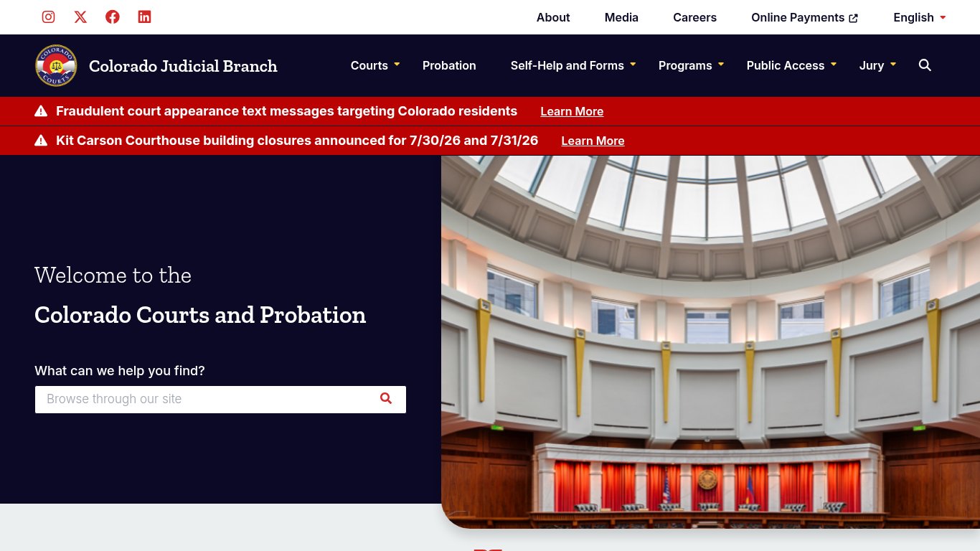The width and height of the screenshot is (980, 551).
Task: Expand the Programs menu arrow
Action: tap(721, 65)
